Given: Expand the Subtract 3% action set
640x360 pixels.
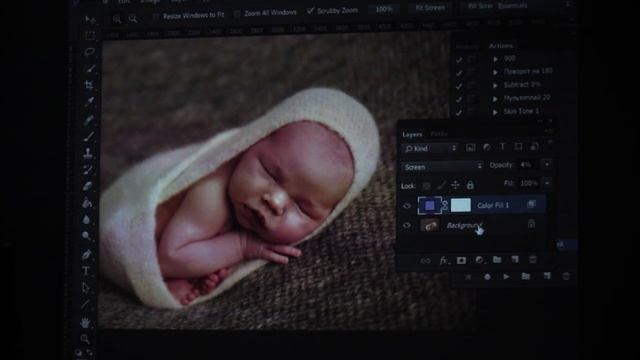Looking at the screenshot, I should coord(496,86).
